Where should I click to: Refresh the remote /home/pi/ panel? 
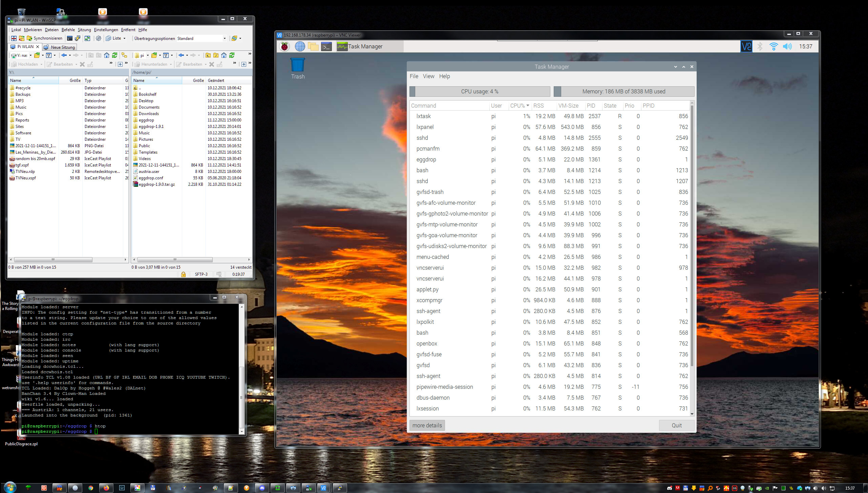coord(232,55)
